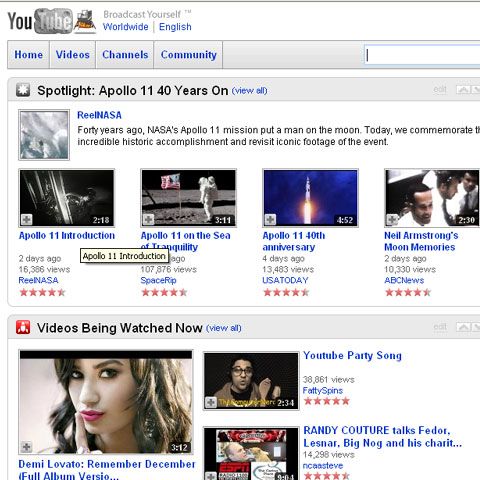View all Spotlight videos
Screen dimensions: 480x480
(249, 91)
